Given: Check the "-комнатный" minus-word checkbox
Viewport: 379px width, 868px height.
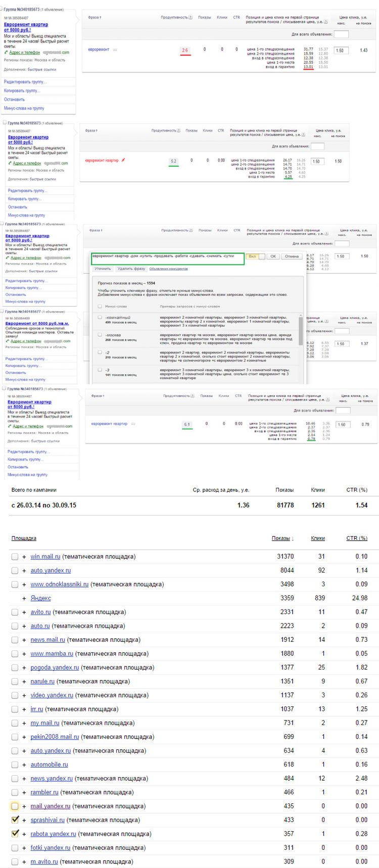Looking at the screenshot, I should (x=100, y=318).
